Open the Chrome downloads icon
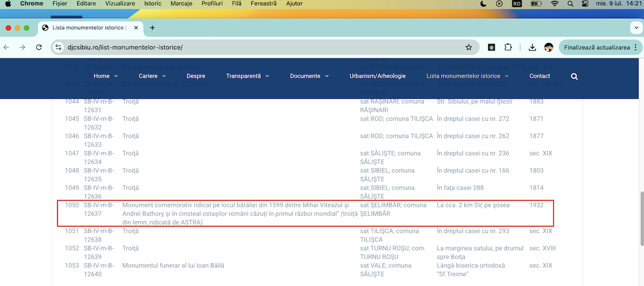This screenshot has width=644, height=286. click(532, 47)
